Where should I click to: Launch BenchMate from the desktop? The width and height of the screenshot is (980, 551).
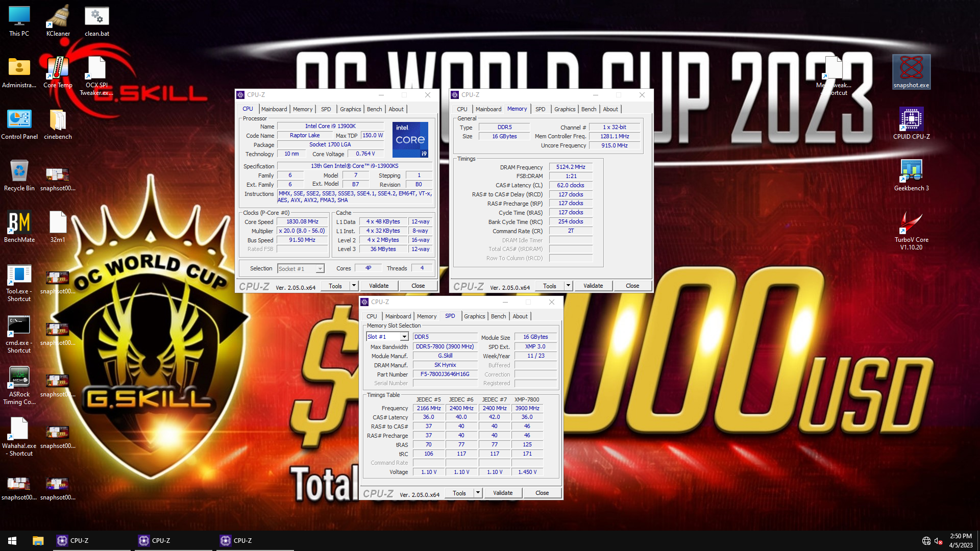(x=19, y=228)
